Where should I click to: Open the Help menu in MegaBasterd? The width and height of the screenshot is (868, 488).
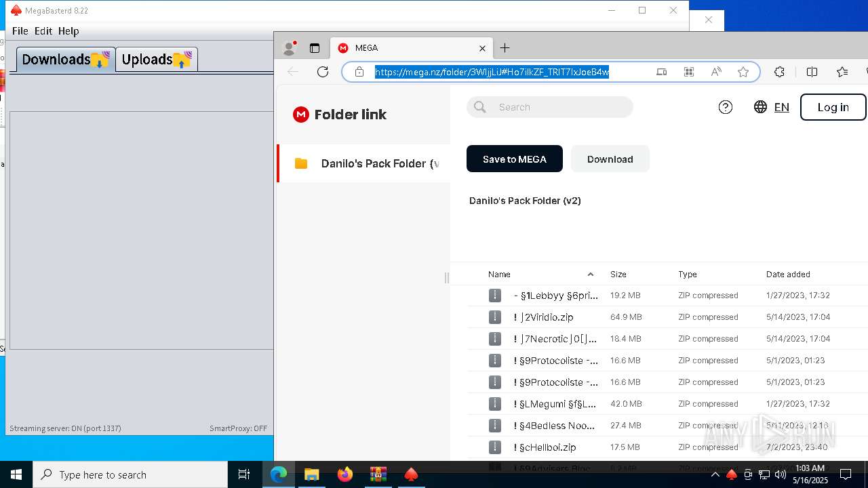click(68, 31)
